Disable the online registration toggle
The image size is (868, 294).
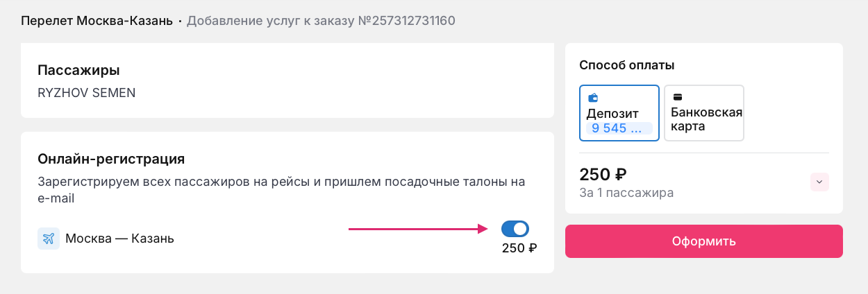515,229
